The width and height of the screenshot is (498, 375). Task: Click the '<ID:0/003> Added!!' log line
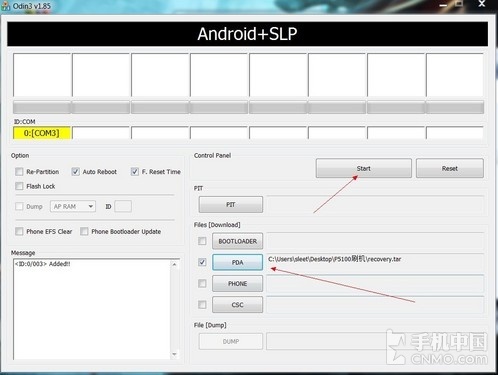coord(42,264)
